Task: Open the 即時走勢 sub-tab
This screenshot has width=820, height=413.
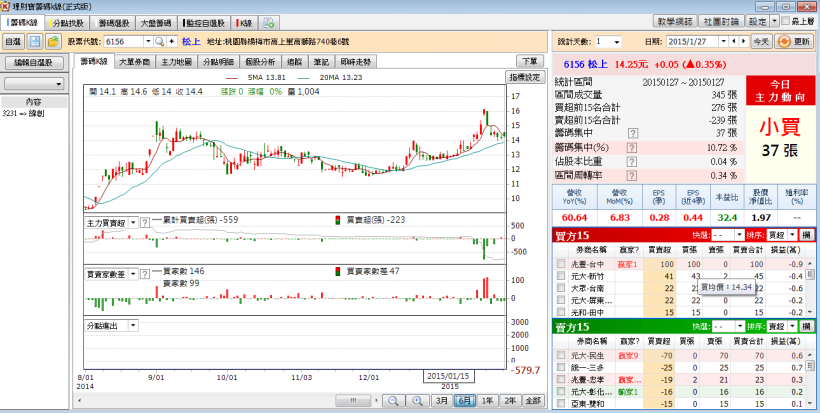Action: [356, 62]
